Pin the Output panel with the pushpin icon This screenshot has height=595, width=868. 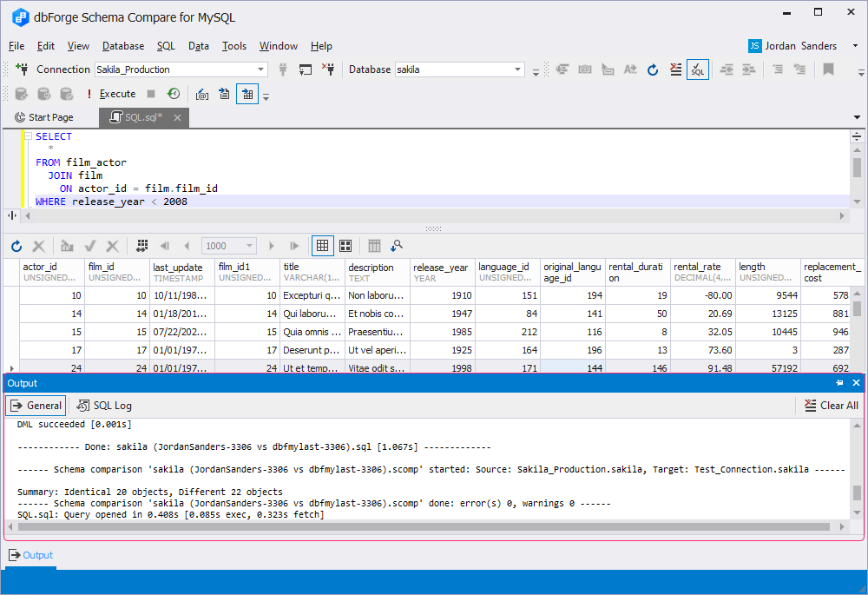[x=839, y=383]
